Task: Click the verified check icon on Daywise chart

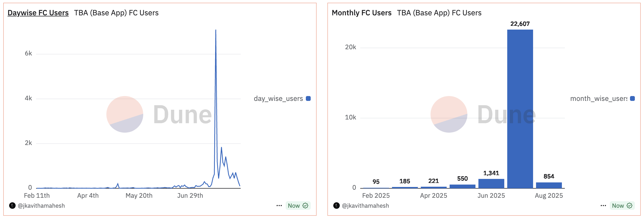Action: click(x=305, y=206)
